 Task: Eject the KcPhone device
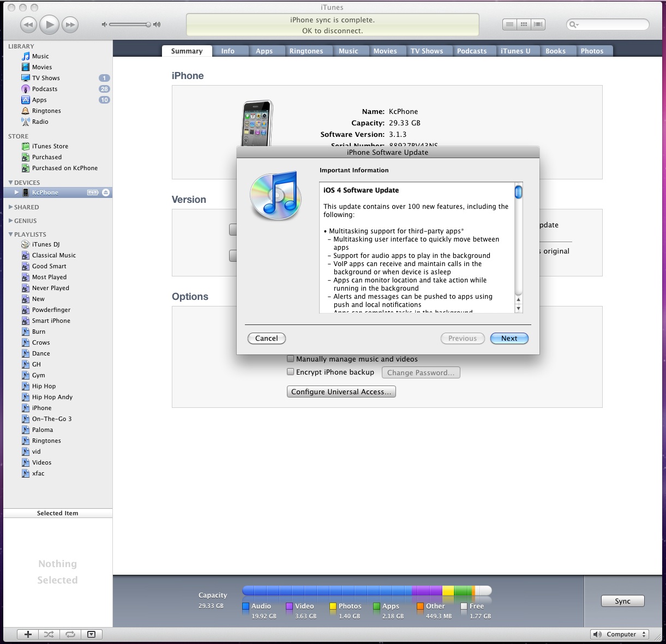[x=106, y=192]
